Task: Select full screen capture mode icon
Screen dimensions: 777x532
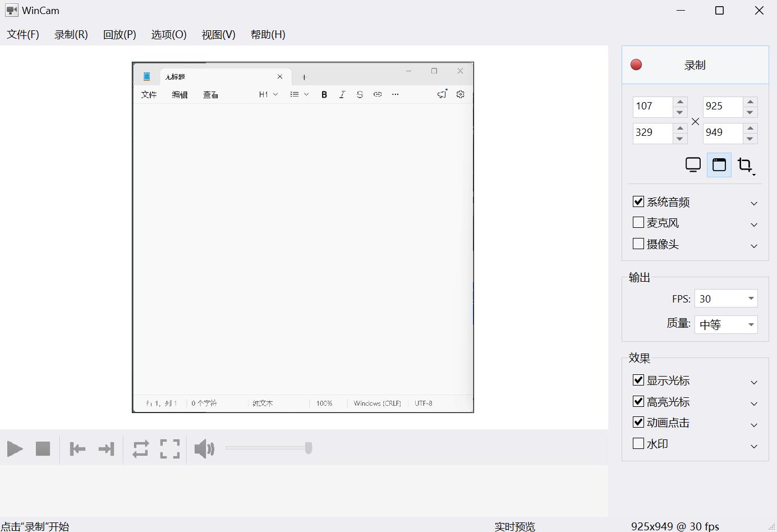Action: click(693, 165)
